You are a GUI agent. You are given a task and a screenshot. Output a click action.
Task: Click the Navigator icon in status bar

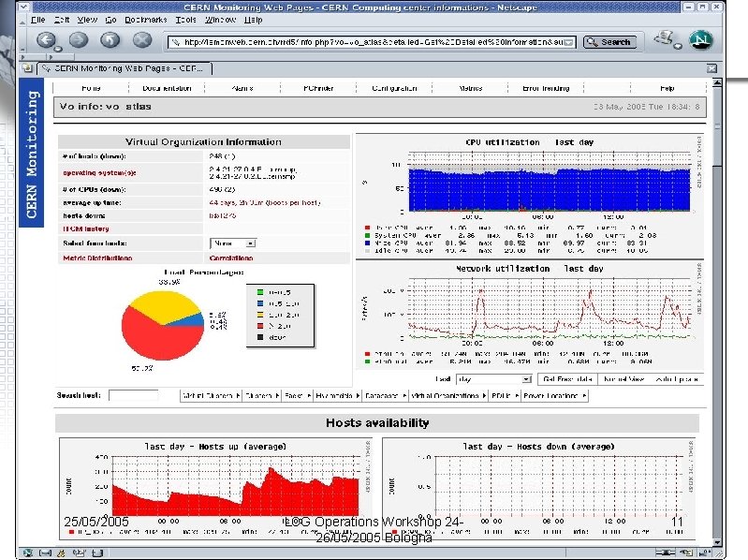(28, 553)
